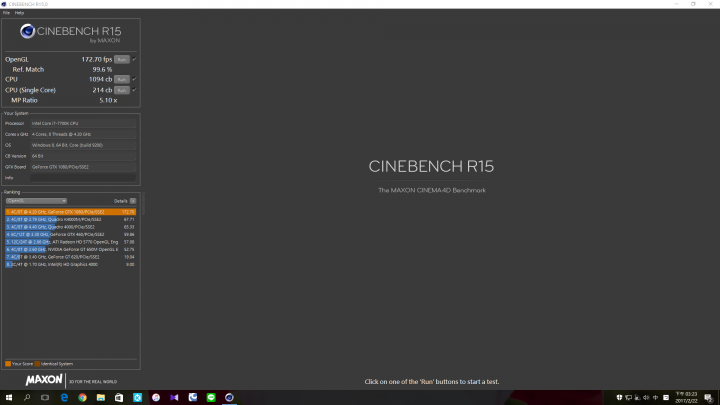Open the volume speaker tray icon
Screen dimensions: 720x405
pyautogui.click(x=646, y=398)
